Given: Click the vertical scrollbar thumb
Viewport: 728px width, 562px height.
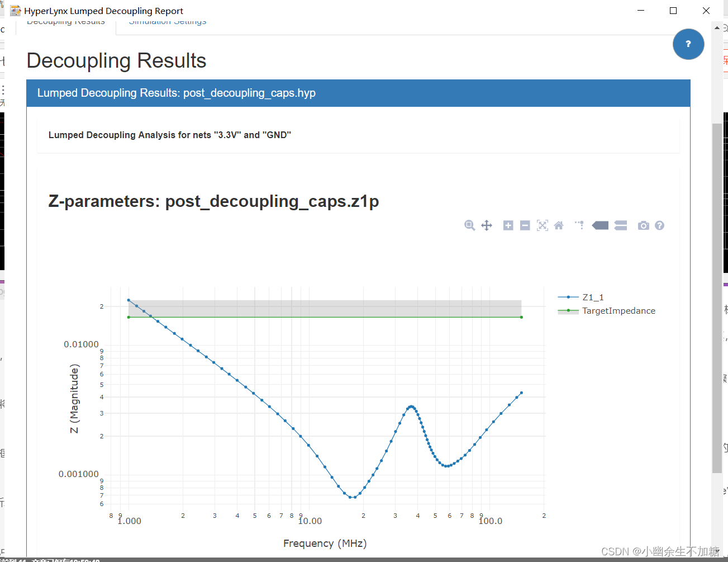Looking at the screenshot, I should tap(717, 297).
